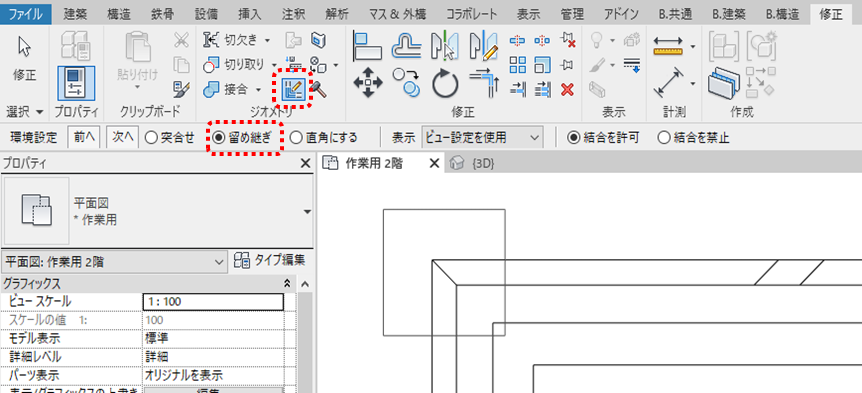Click the Match Type Properties paintbrush icon
Screen dimensions: 862x393
click(x=181, y=88)
